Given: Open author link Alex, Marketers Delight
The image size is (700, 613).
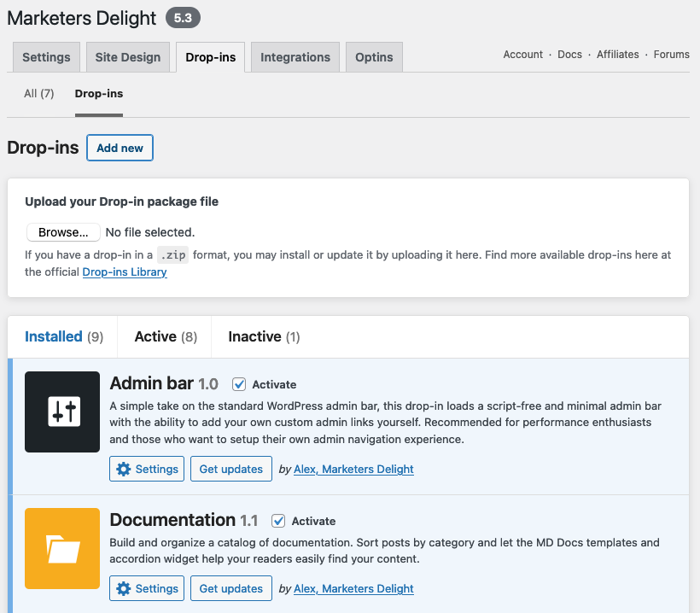Looking at the screenshot, I should coord(353,587).
